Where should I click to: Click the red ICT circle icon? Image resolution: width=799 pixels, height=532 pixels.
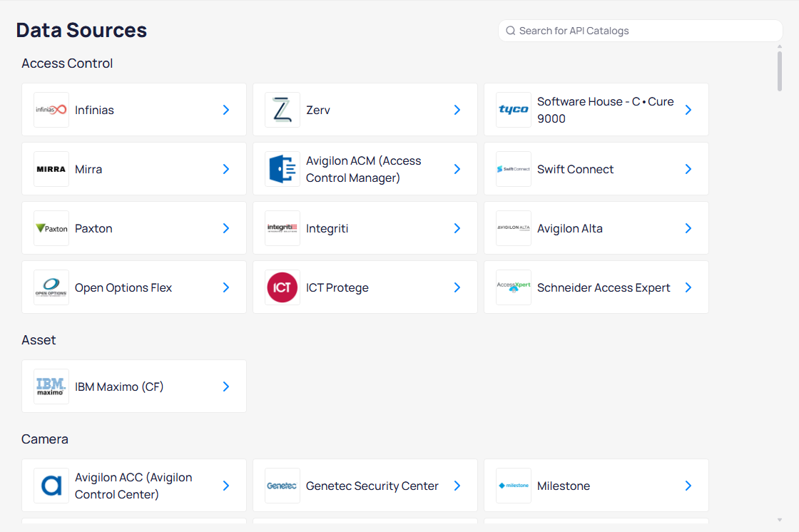tap(283, 287)
